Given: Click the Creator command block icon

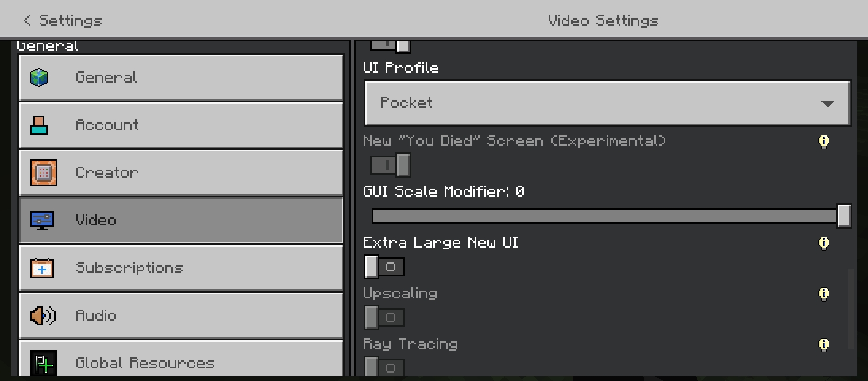Looking at the screenshot, I should point(43,173).
